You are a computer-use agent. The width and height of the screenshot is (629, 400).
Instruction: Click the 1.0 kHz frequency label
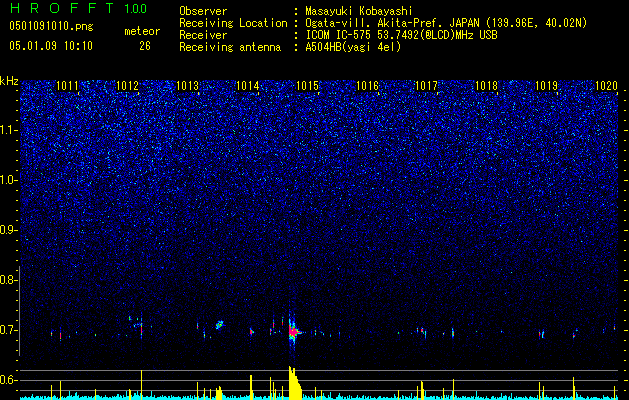(8, 180)
